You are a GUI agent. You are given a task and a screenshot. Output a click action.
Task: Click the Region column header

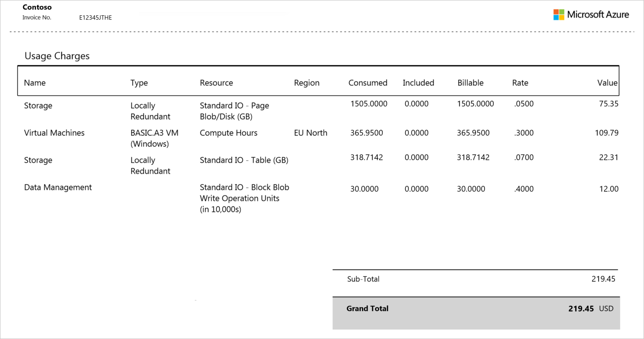(x=307, y=82)
